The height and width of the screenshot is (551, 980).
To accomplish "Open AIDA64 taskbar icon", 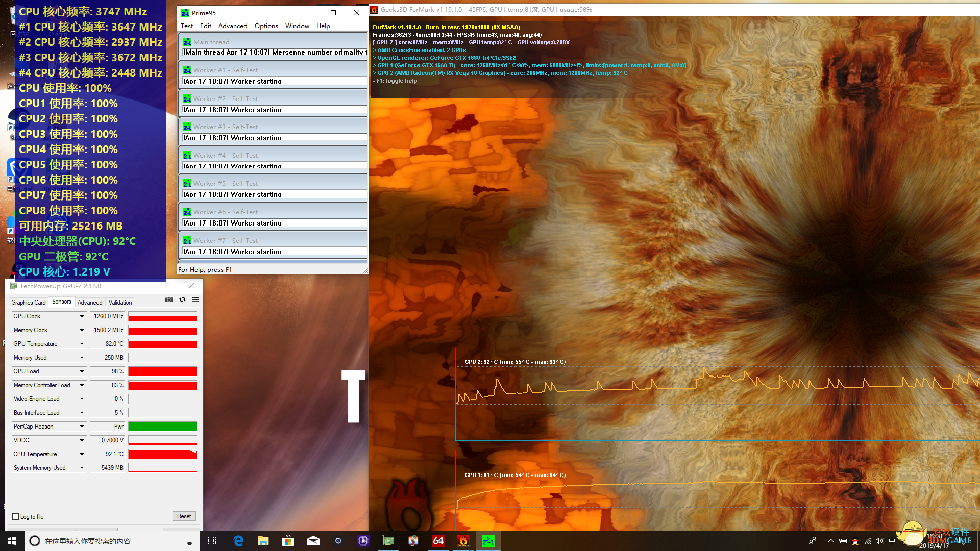I will click(x=438, y=541).
